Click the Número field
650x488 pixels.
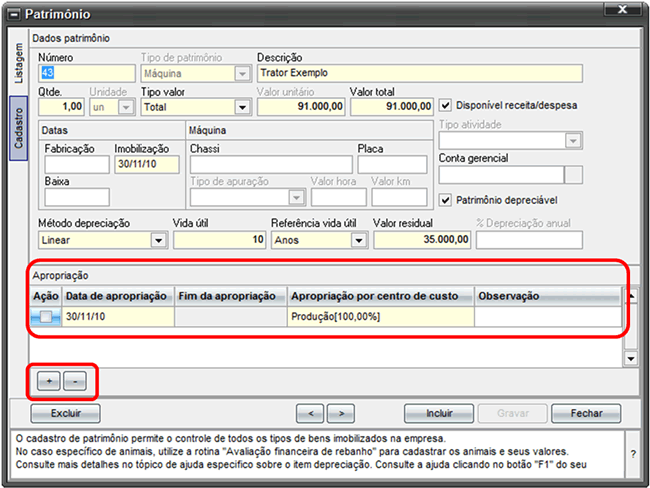pos(87,73)
